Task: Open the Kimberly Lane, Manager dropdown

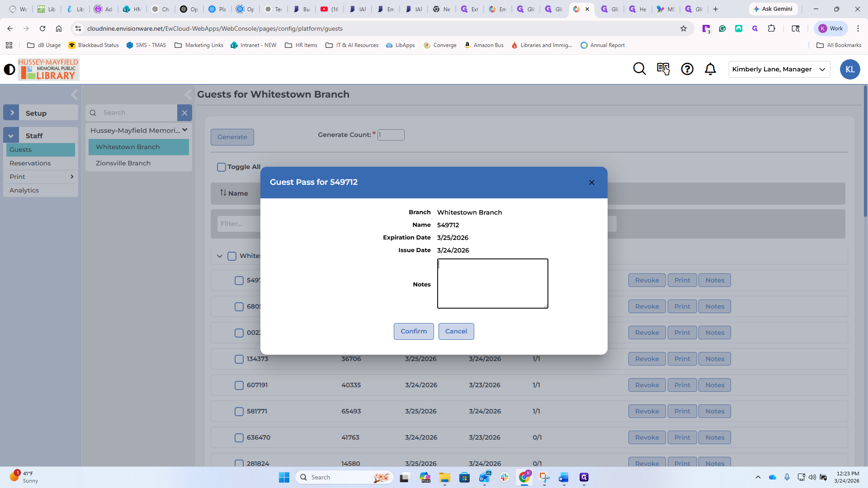Action: 779,69
